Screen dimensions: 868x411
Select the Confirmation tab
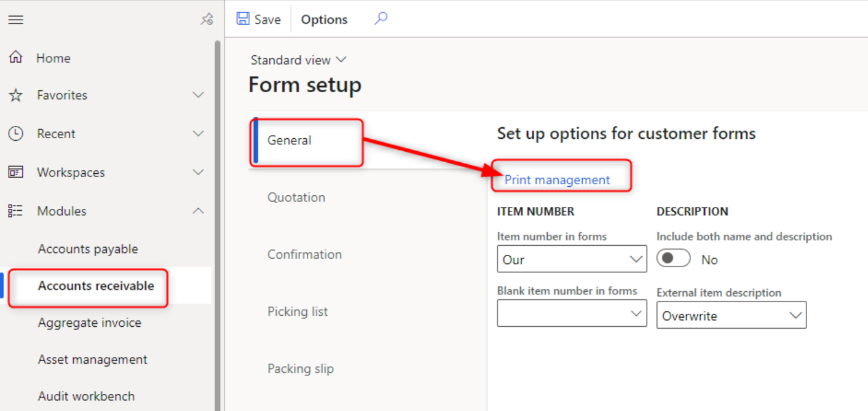(304, 254)
